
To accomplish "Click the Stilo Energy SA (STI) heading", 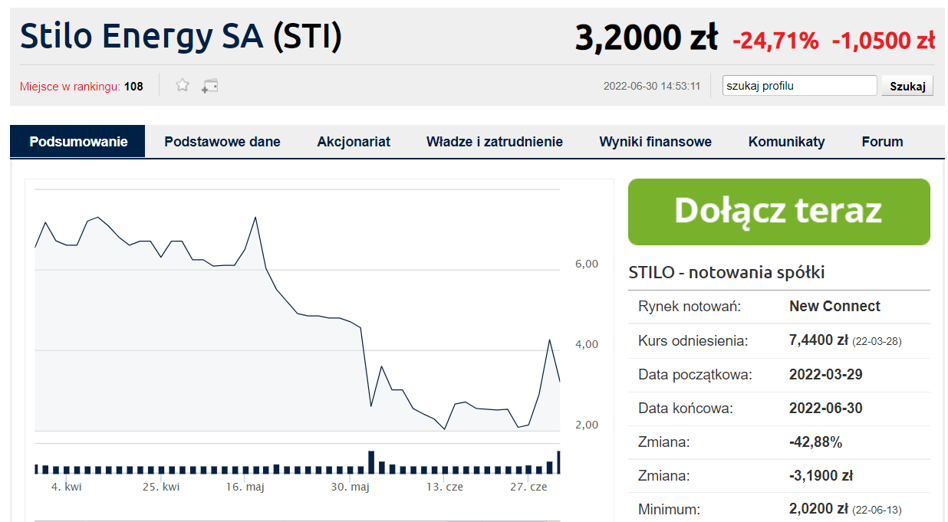I will coord(181,36).
